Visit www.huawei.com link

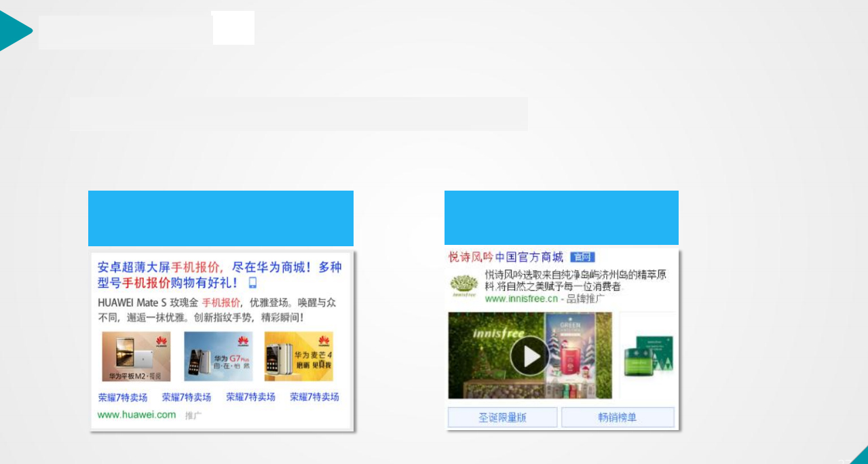[x=136, y=414]
